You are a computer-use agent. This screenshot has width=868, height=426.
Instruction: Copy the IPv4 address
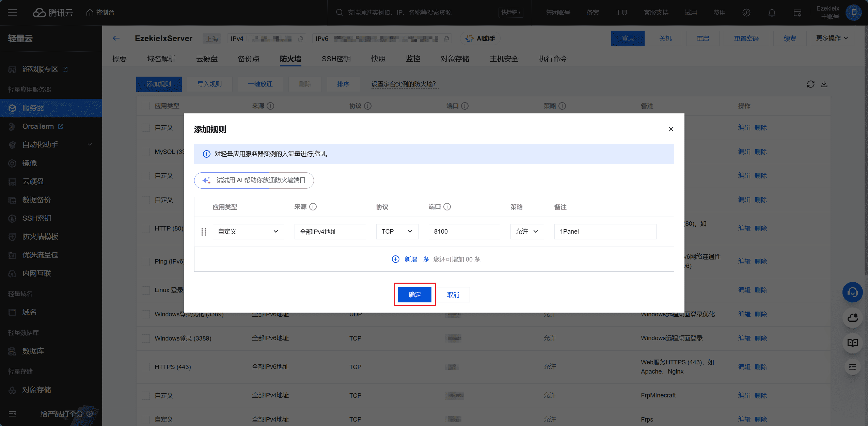coord(301,39)
